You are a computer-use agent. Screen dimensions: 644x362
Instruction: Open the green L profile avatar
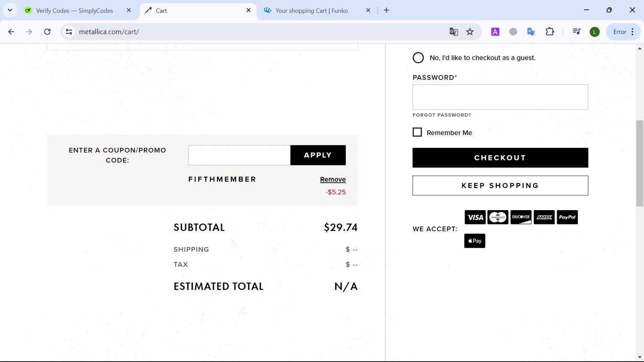point(595,32)
